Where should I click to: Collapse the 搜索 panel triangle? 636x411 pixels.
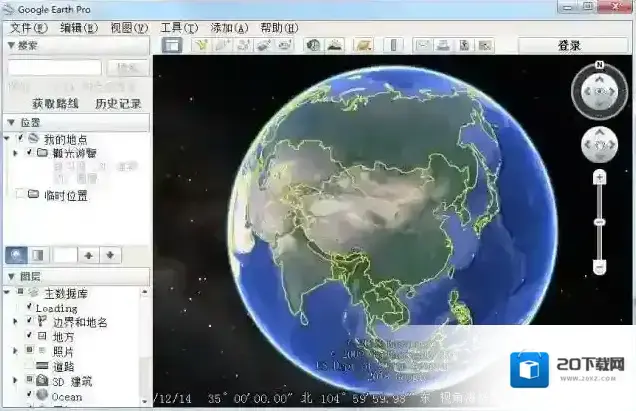coord(11,45)
